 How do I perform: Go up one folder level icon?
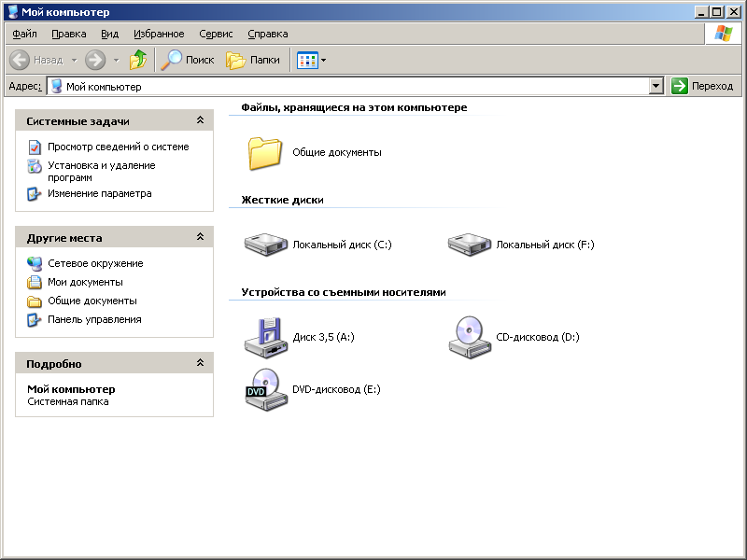138,60
